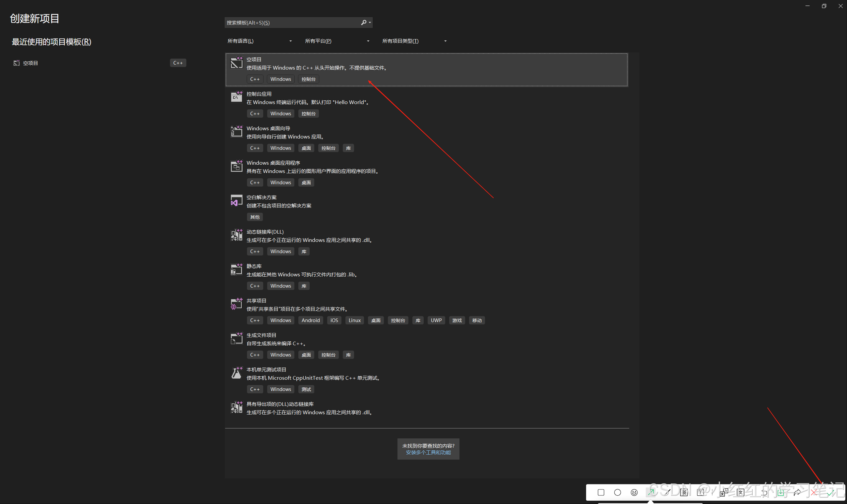Image resolution: width=847 pixels, height=504 pixels.
Task: Expand the 所有语言 language dropdown
Action: point(260,41)
